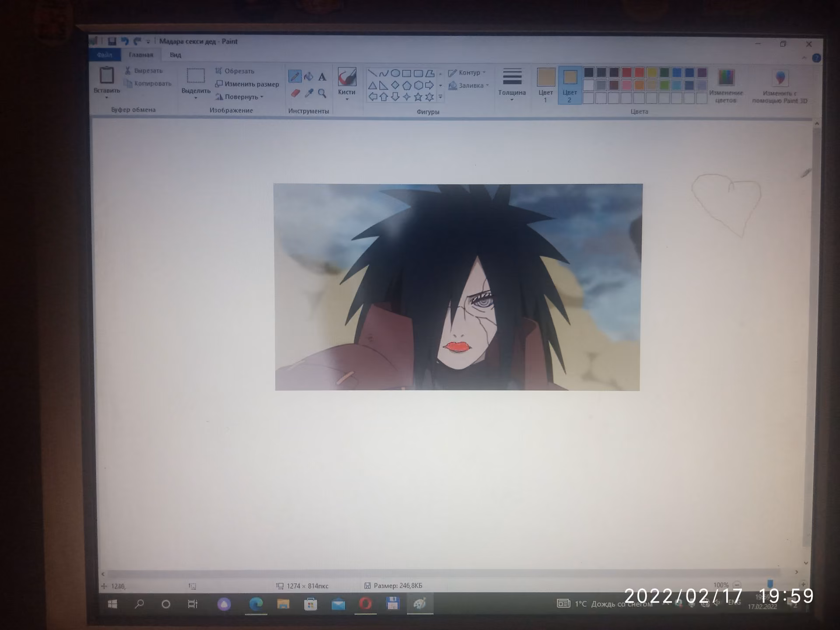
Task: Choose the right triangle shape
Action: [384, 85]
